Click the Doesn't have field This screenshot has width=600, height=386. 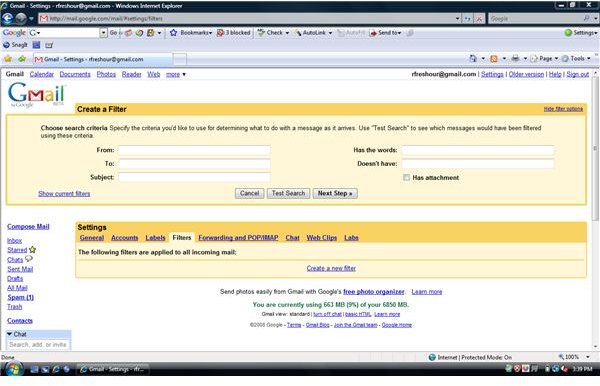(x=478, y=164)
